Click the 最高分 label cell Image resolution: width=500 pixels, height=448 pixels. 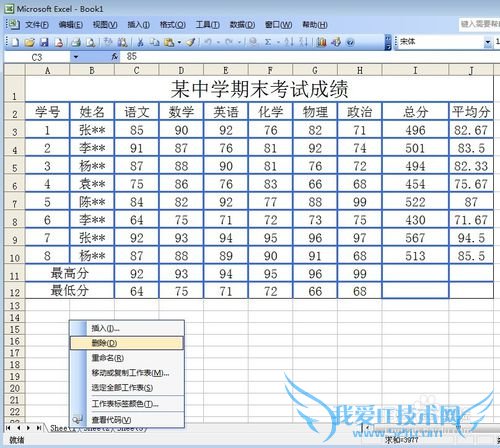(x=70, y=273)
